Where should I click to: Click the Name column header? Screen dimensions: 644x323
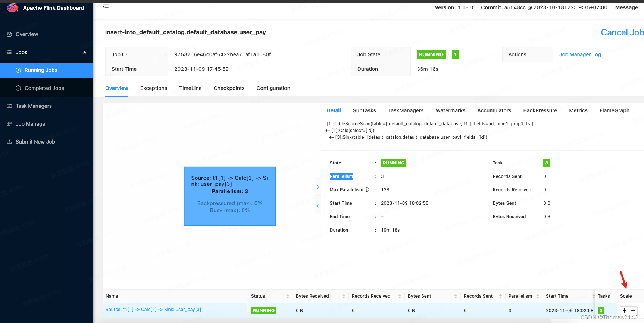pyautogui.click(x=112, y=296)
